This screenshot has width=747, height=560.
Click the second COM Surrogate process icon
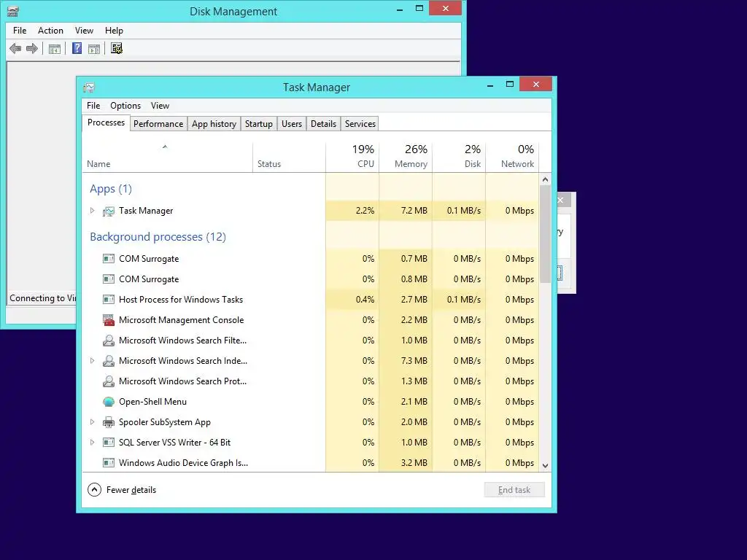109,279
